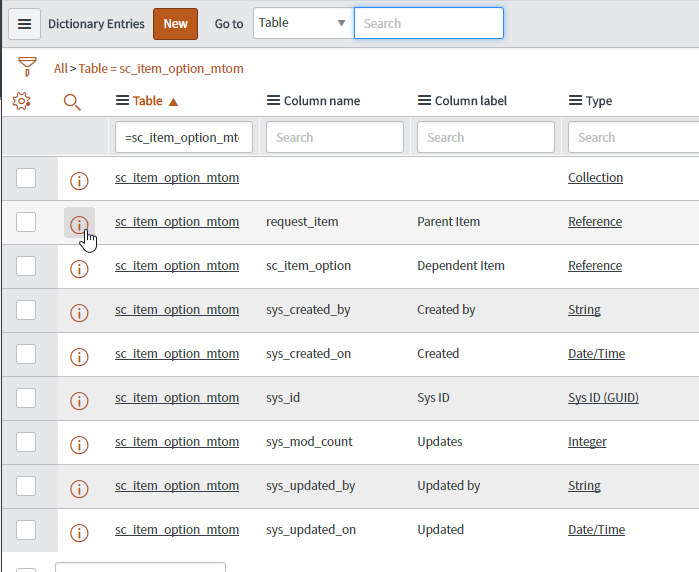The image size is (699, 572).
Task: Click the Column name search input
Action: click(x=335, y=137)
